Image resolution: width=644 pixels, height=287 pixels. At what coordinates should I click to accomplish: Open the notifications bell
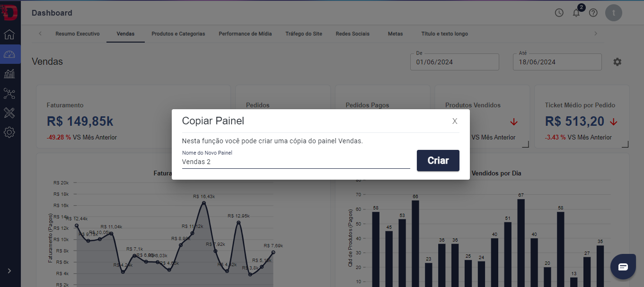[x=576, y=13]
